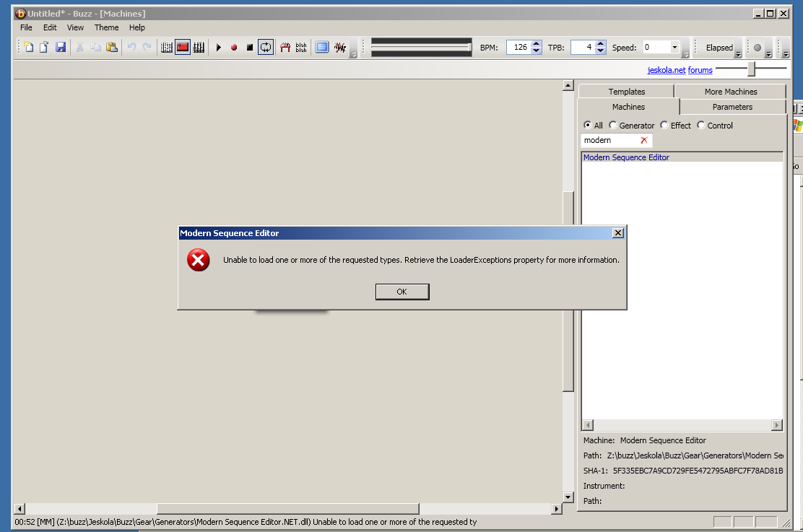Start playback with the Play button
803x532 pixels.
click(219, 48)
